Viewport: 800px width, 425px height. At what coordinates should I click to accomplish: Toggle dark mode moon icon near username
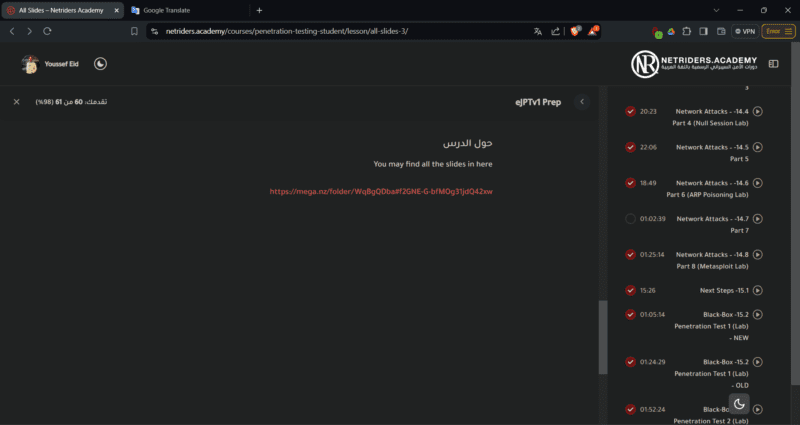tap(101, 64)
